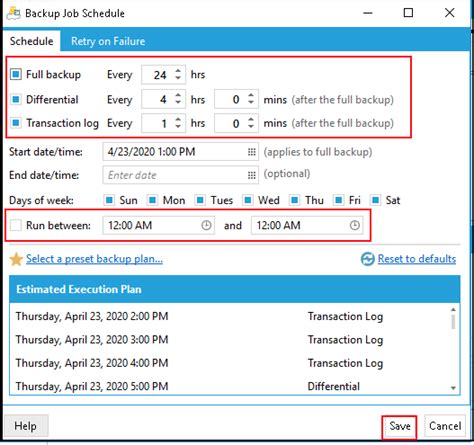Select the 5:00 PM Differential row
This screenshot has width=474, height=445.
[230, 386]
